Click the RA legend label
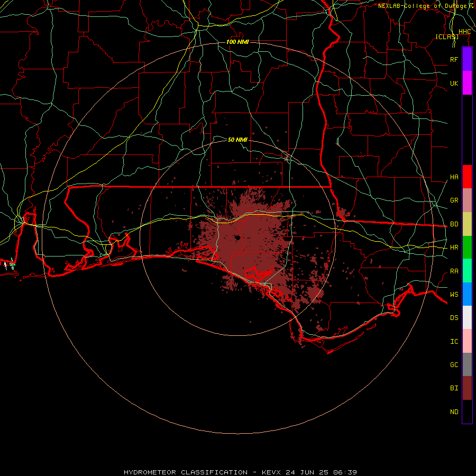The width and height of the screenshot is (476, 476). pyautogui.click(x=454, y=271)
